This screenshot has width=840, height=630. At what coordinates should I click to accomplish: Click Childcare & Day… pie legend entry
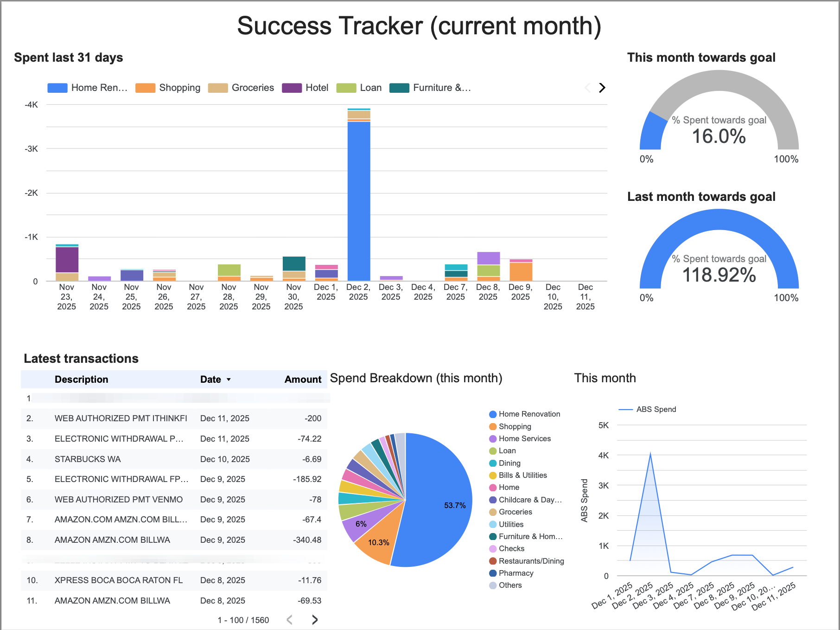pyautogui.click(x=526, y=500)
